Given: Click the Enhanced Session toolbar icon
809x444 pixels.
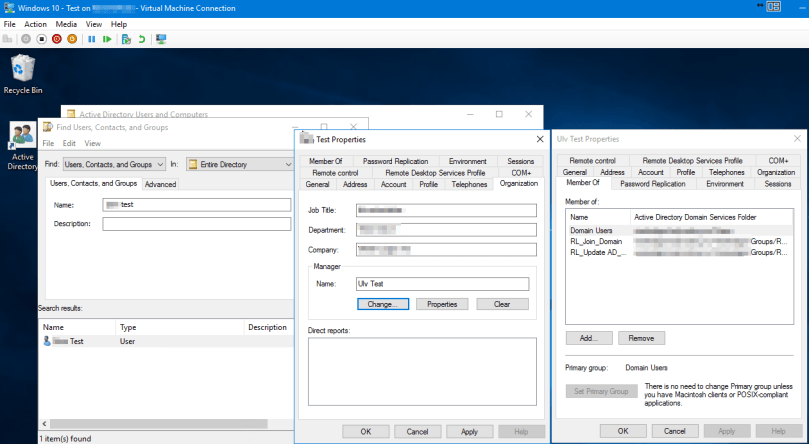Looking at the screenshot, I should [x=161, y=39].
